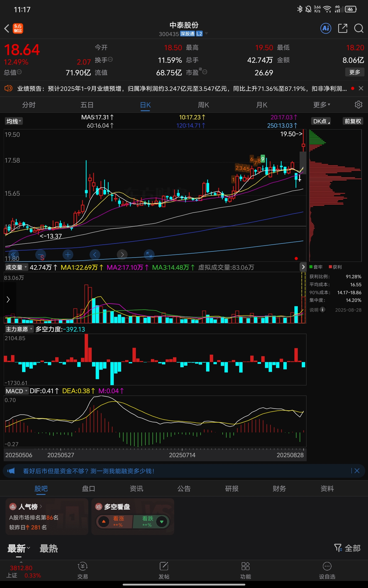Open chart settings gear icon

358,105
